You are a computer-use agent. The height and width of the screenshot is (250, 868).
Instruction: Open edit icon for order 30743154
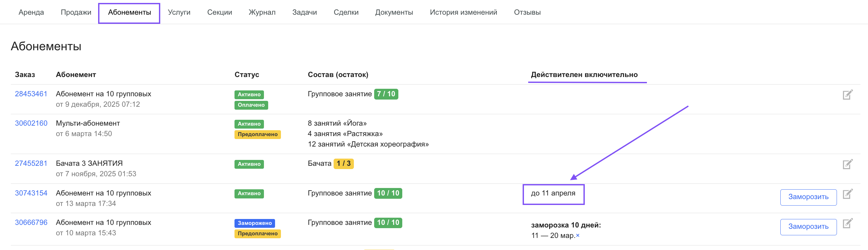(847, 194)
